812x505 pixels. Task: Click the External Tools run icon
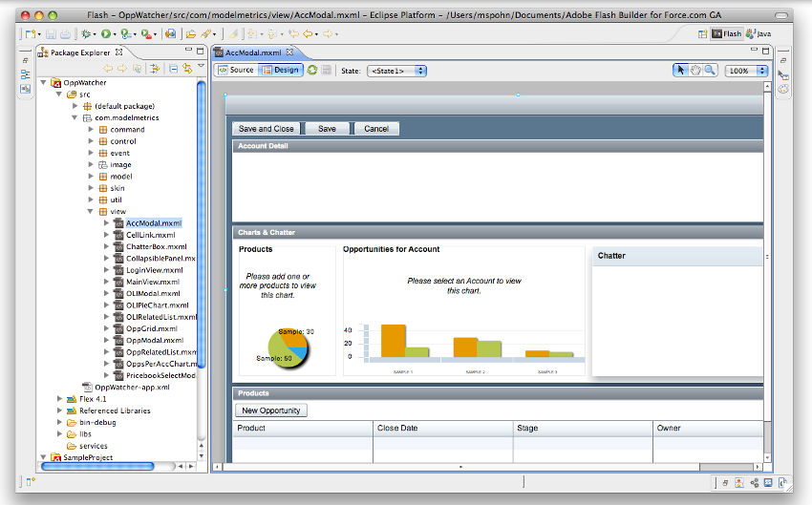tap(146, 34)
